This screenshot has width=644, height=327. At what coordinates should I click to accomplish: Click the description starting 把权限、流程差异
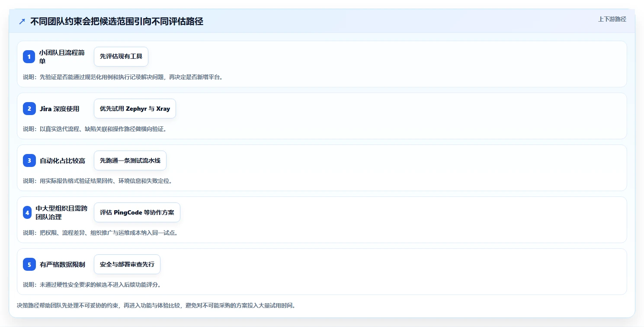tap(100, 233)
